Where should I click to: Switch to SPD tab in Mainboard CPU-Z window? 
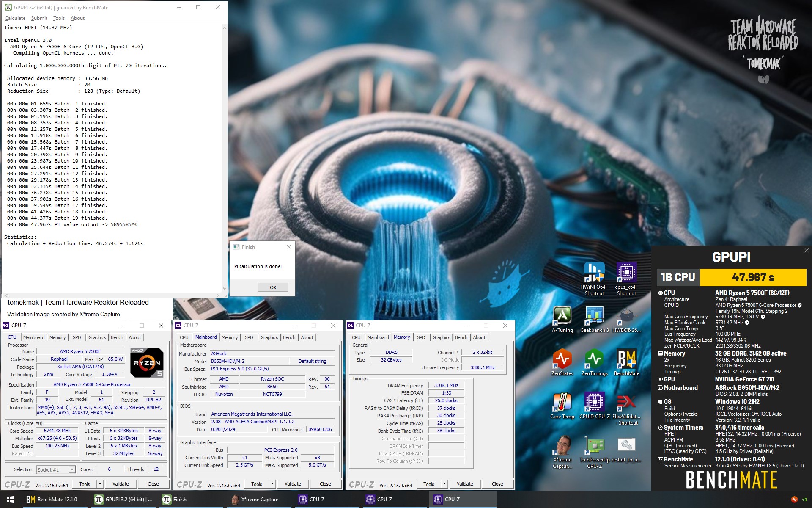point(249,337)
